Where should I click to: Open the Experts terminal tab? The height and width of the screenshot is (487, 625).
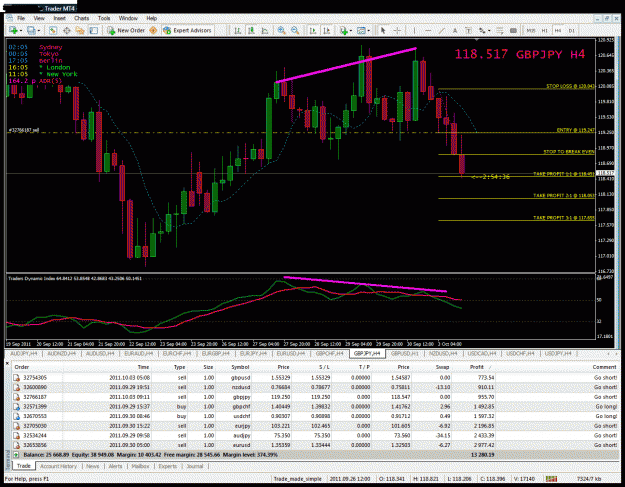[168, 466]
